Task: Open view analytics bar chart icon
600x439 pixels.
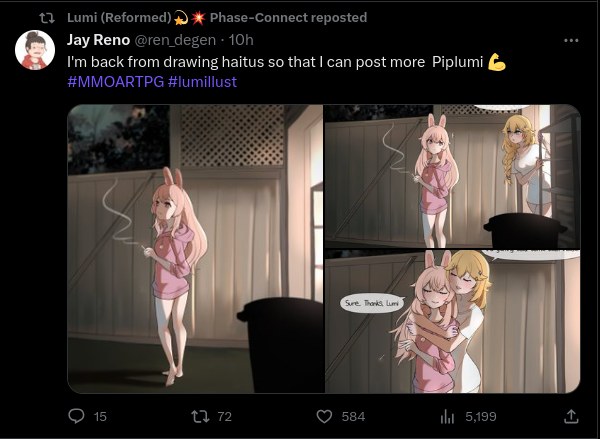Action: [x=447, y=416]
